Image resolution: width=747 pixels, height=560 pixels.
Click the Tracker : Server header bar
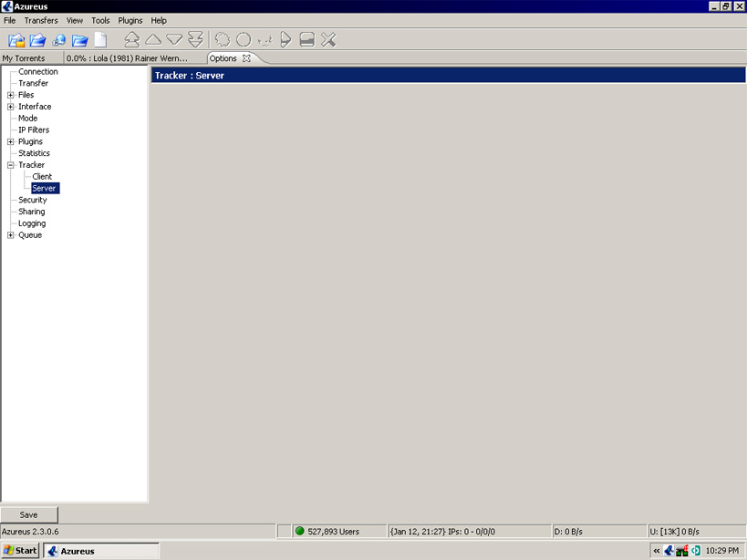click(x=449, y=75)
